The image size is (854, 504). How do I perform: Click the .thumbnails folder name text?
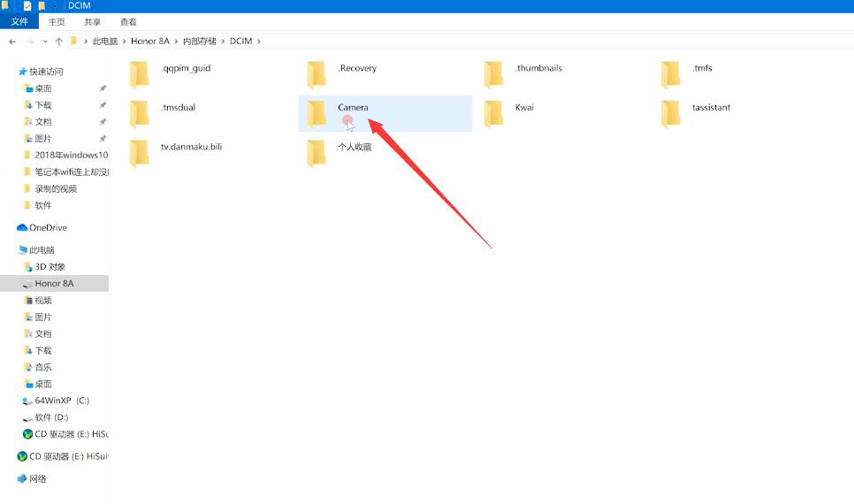pyautogui.click(x=538, y=68)
